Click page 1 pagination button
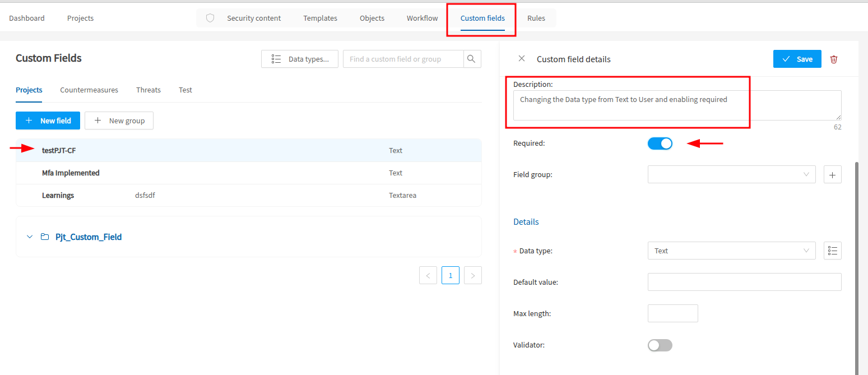The image size is (868, 375). (451, 275)
